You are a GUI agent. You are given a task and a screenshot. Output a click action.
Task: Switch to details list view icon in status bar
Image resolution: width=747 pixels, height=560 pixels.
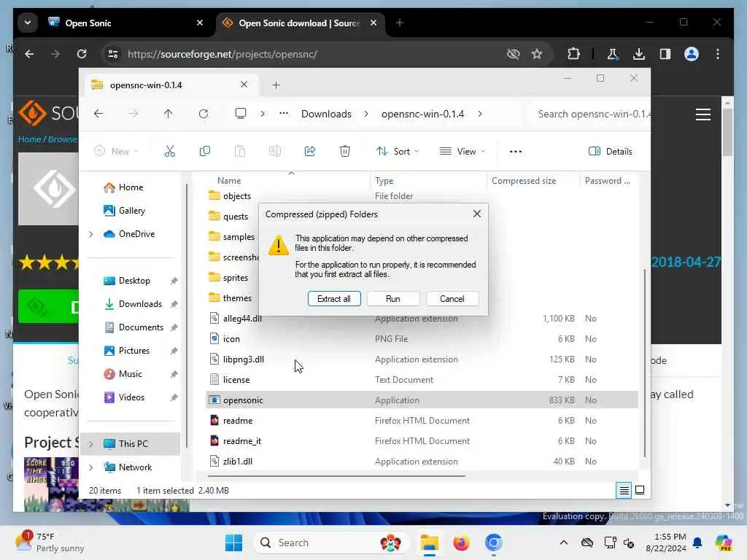[624, 490]
